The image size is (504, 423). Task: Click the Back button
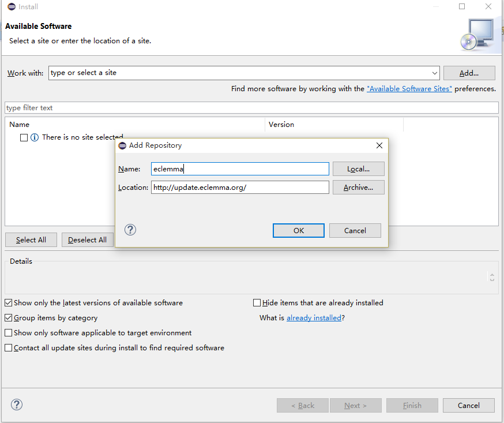[x=303, y=405]
